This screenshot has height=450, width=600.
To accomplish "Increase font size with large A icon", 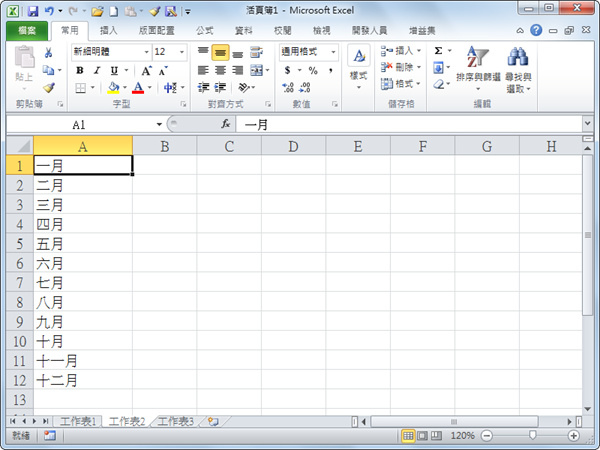I will tap(146, 70).
